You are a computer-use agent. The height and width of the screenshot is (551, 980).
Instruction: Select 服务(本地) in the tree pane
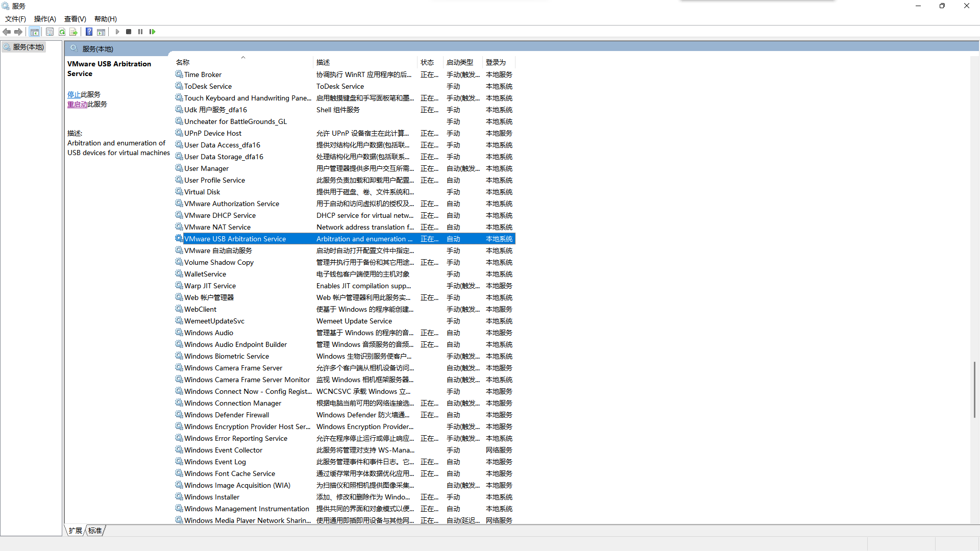(28, 47)
